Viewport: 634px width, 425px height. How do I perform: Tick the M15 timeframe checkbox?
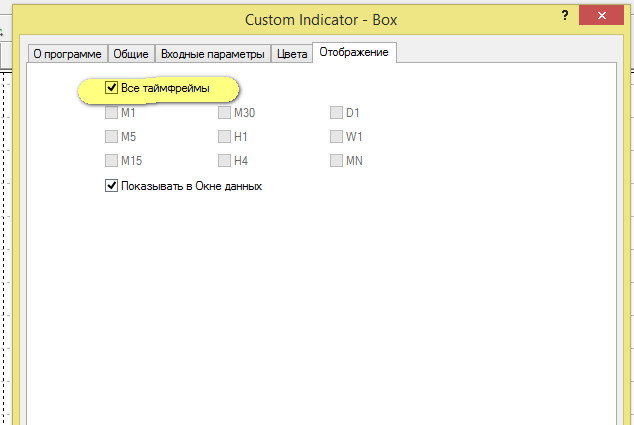112,161
